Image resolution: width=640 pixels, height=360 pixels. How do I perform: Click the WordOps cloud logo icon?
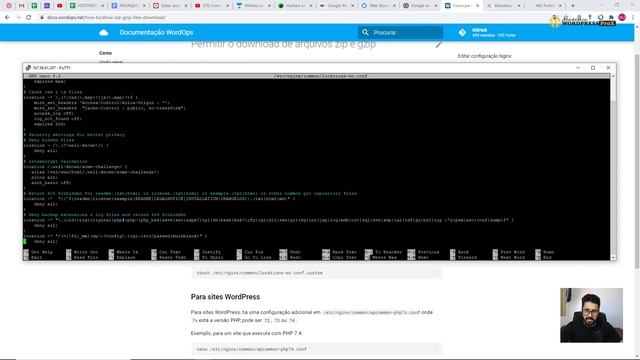[x=104, y=32]
